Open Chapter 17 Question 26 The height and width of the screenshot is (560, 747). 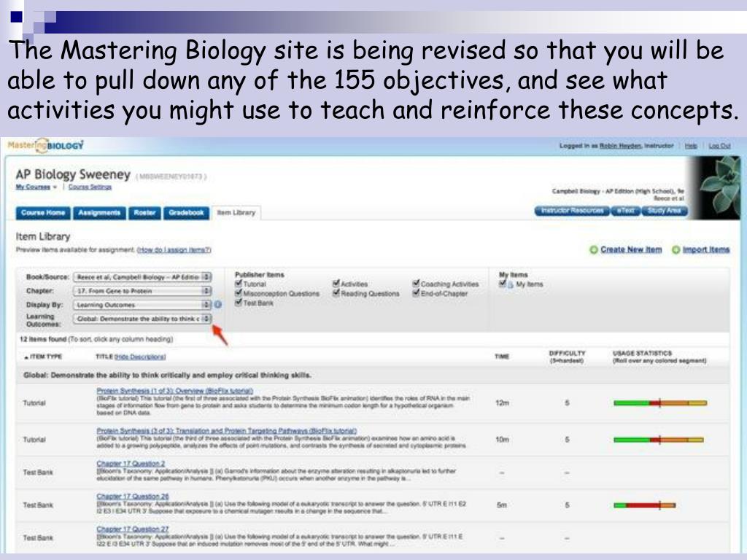[133, 496]
